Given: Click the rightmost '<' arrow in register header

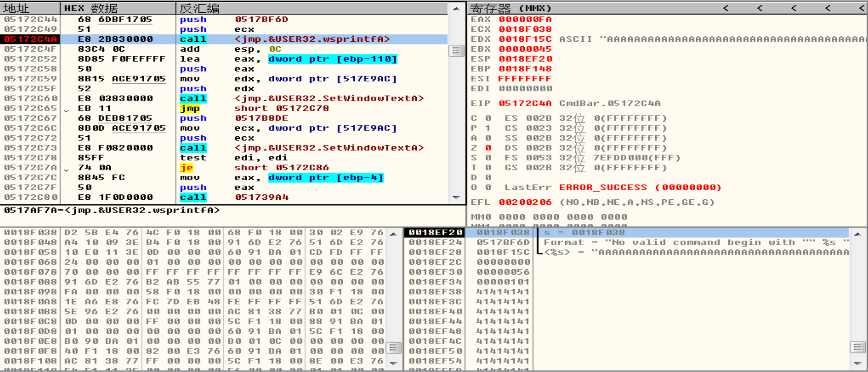Looking at the screenshot, I should click(x=862, y=8).
